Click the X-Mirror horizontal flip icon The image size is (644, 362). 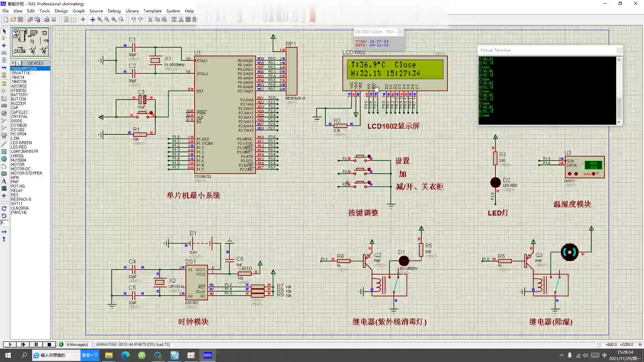pos(4,232)
